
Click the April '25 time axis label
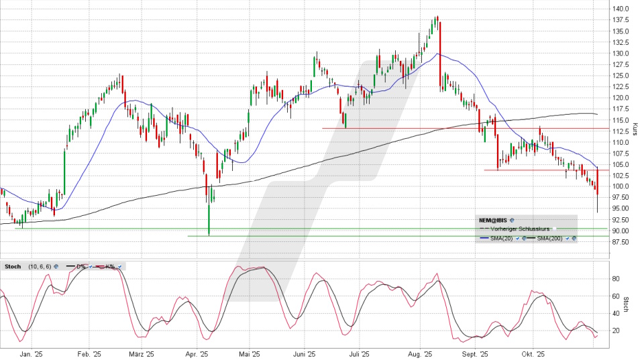[x=195, y=353]
